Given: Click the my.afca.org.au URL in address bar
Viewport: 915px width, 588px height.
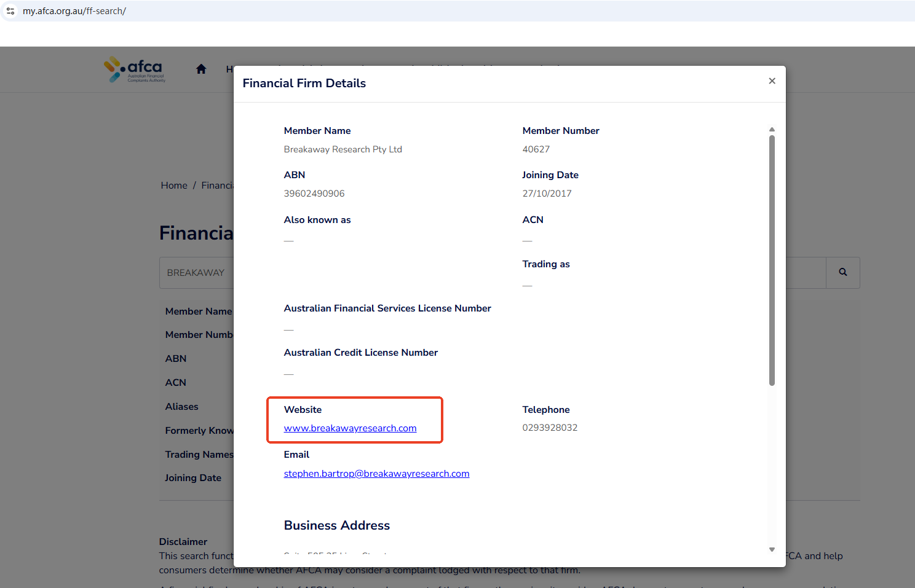Looking at the screenshot, I should [74, 11].
